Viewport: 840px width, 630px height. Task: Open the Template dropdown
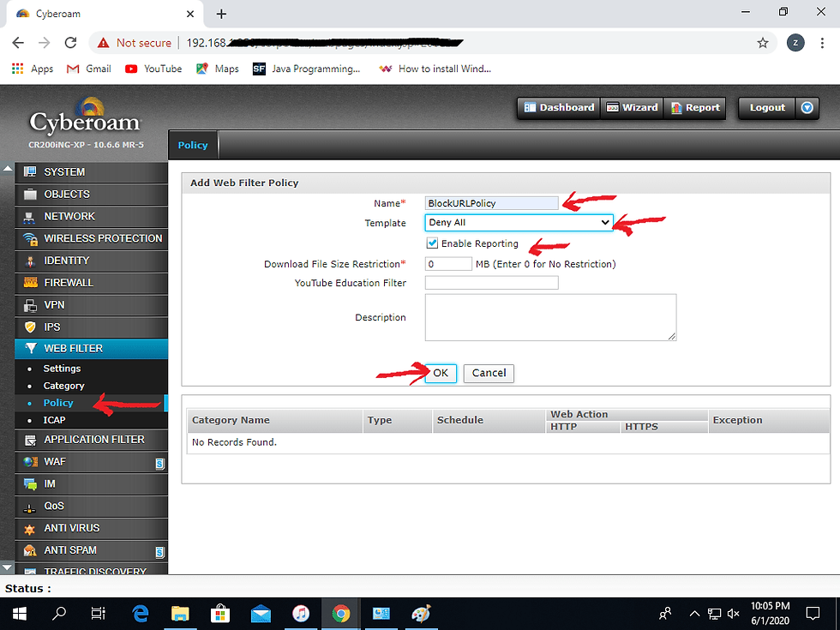click(x=519, y=222)
